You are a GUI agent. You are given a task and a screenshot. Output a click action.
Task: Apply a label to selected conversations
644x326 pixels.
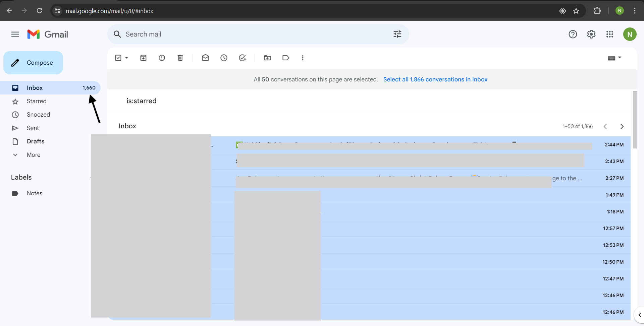(286, 58)
